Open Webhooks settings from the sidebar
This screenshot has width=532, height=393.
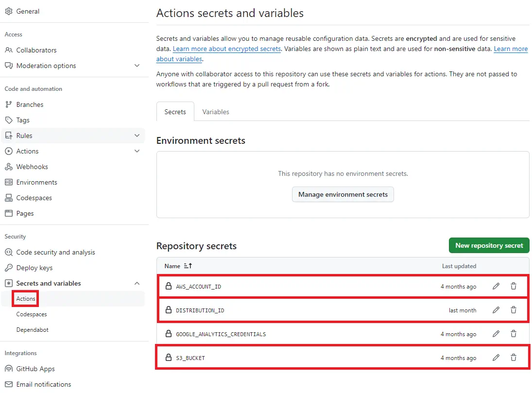point(32,167)
